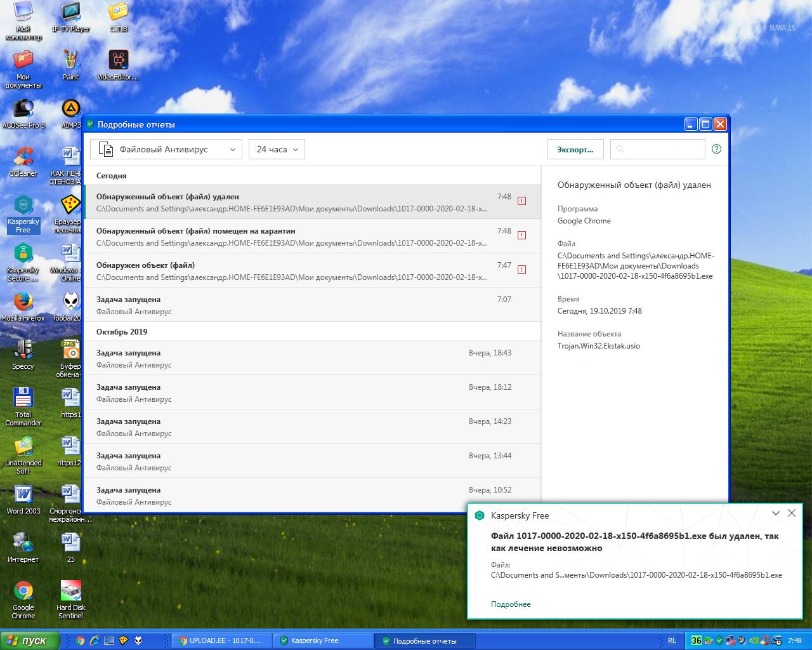Select the Total Commander desktop icon

tap(23, 407)
